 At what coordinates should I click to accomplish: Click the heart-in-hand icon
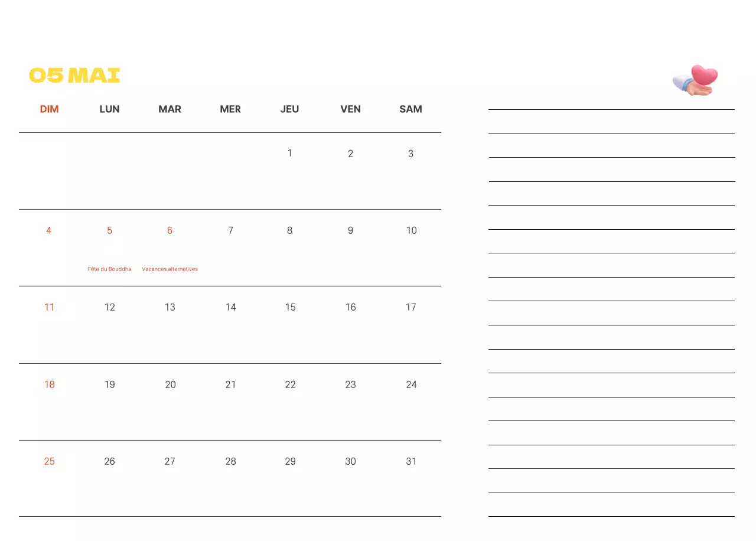pos(696,80)
